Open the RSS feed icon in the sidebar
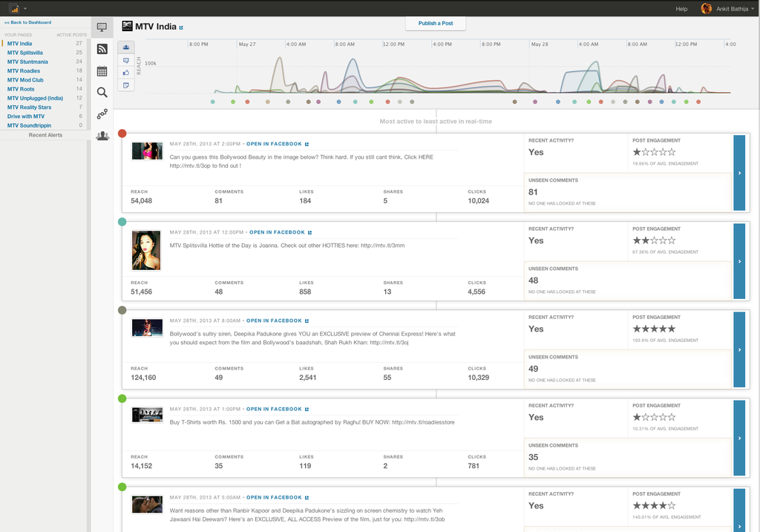 click(102, 49)
